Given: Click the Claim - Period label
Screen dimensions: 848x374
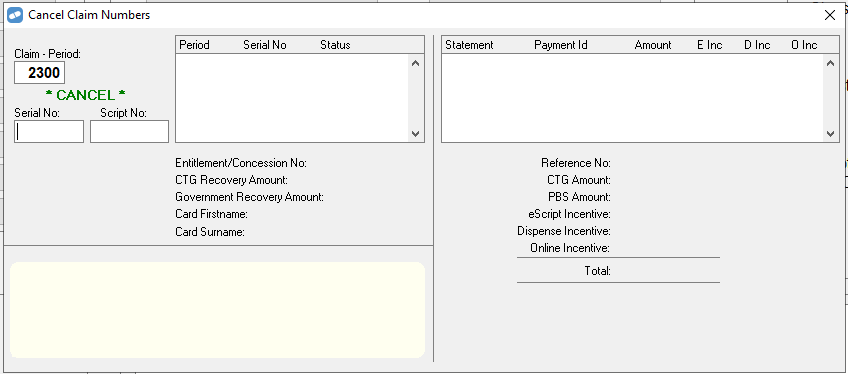Looking at the screenshot, I should pos(48,54).
